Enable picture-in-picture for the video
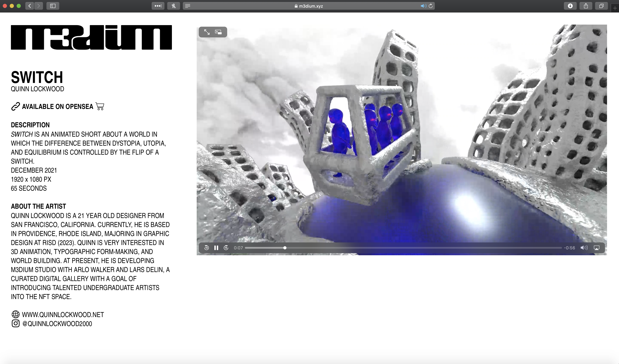The height and width of the screenshot is (364, 619). [218, 32]
